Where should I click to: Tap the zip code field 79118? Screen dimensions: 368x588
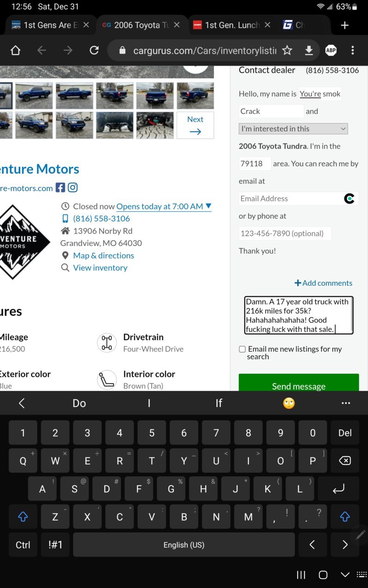[255, 164]
